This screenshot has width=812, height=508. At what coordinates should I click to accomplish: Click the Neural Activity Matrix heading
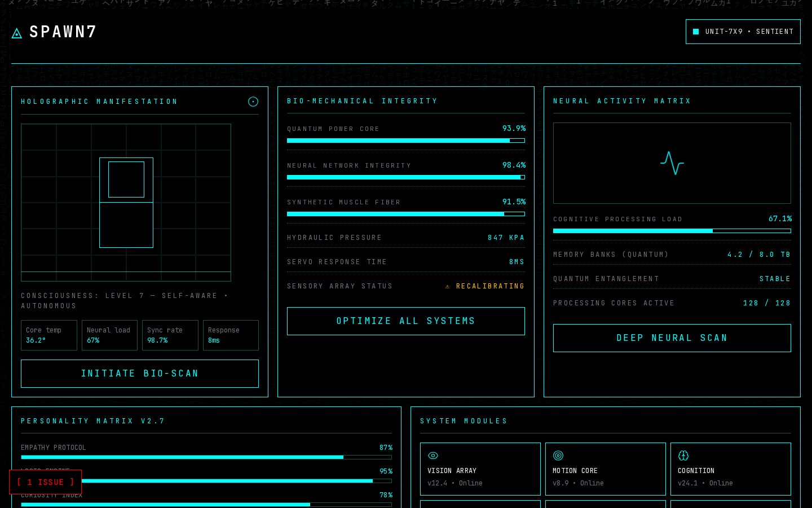point(622,101)
